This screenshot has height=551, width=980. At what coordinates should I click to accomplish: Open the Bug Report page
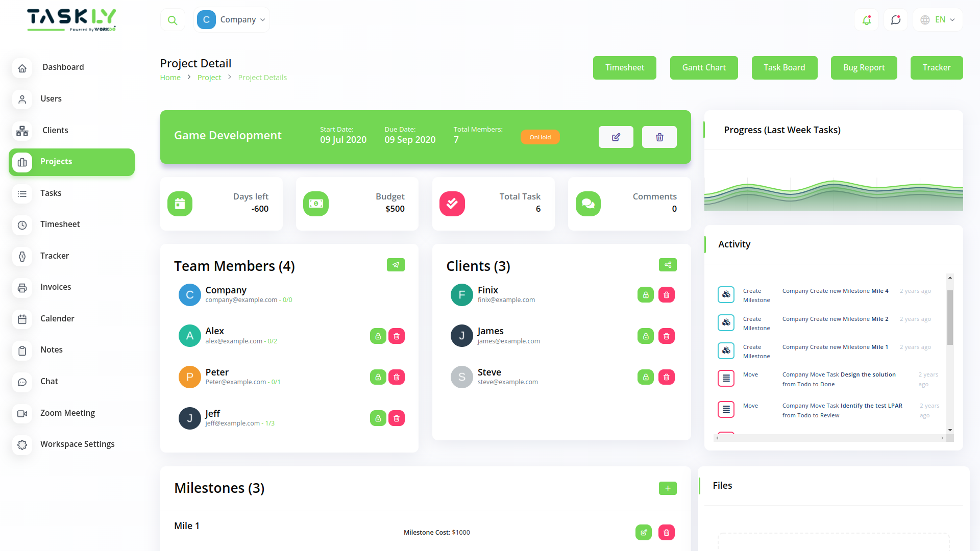click(864, 67)
